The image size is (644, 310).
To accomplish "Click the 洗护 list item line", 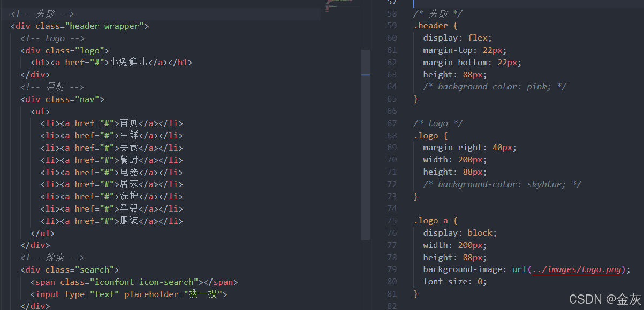I will 111,197.
